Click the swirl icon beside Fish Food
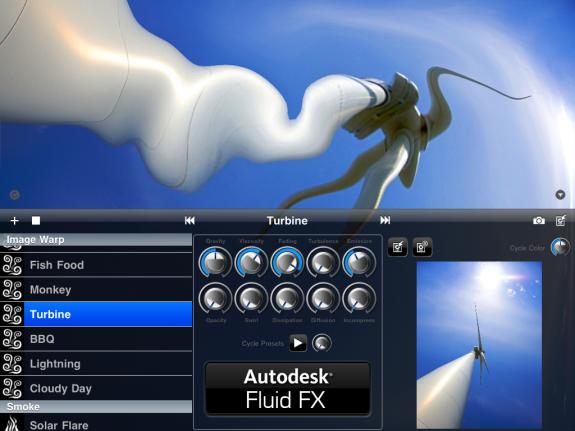Viewport: 575px width, 431px height. [x=12, y=265]
